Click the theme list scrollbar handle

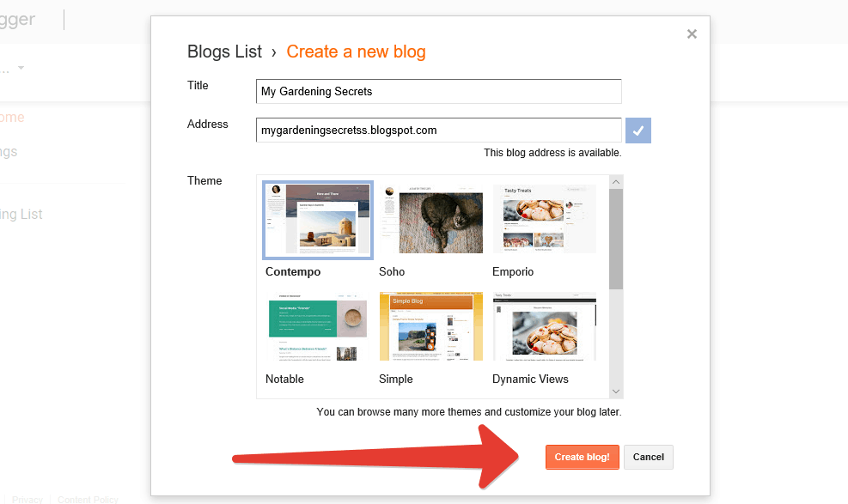click(x=616, y=239)
